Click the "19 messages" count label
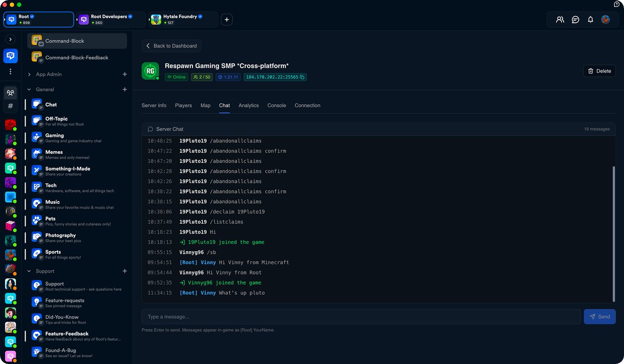This screenshot has height=364, width=624. pyautogui.click(x=597, y=129)
